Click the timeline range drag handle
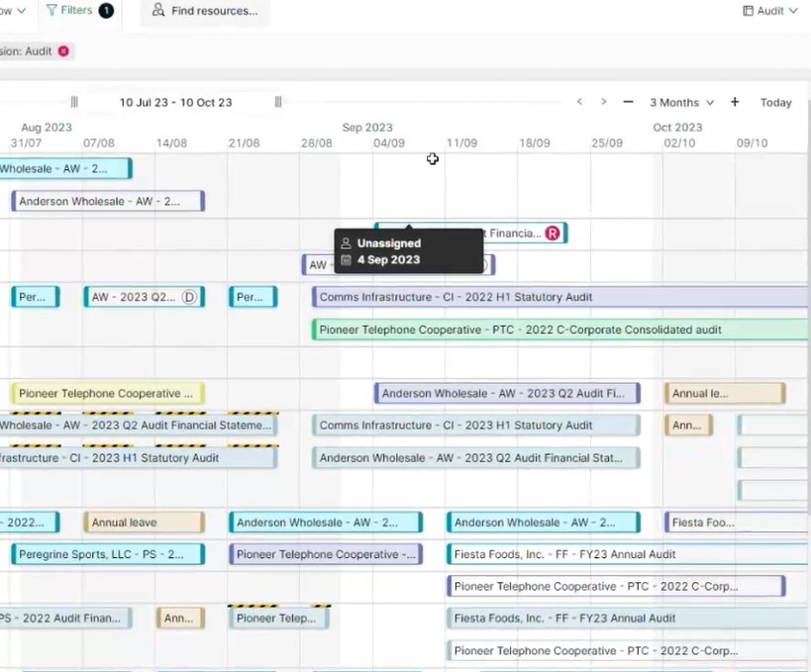 click(73, 101)
